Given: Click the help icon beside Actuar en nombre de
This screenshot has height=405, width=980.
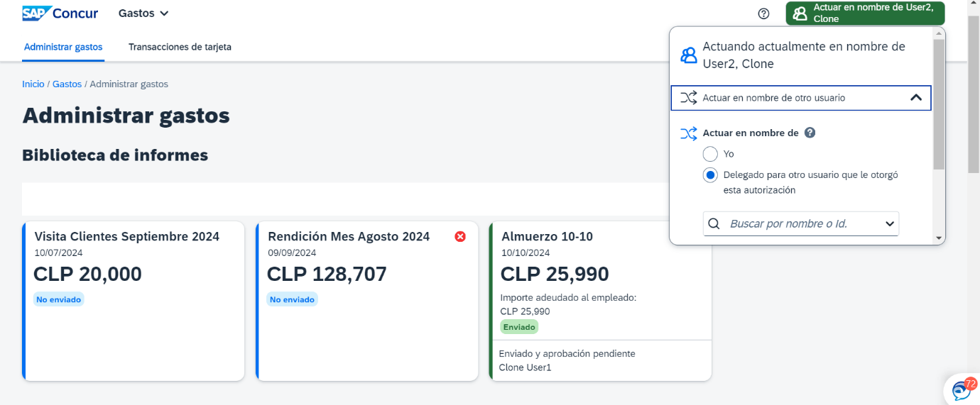Looking at the screenshot, I should point(810,133).
